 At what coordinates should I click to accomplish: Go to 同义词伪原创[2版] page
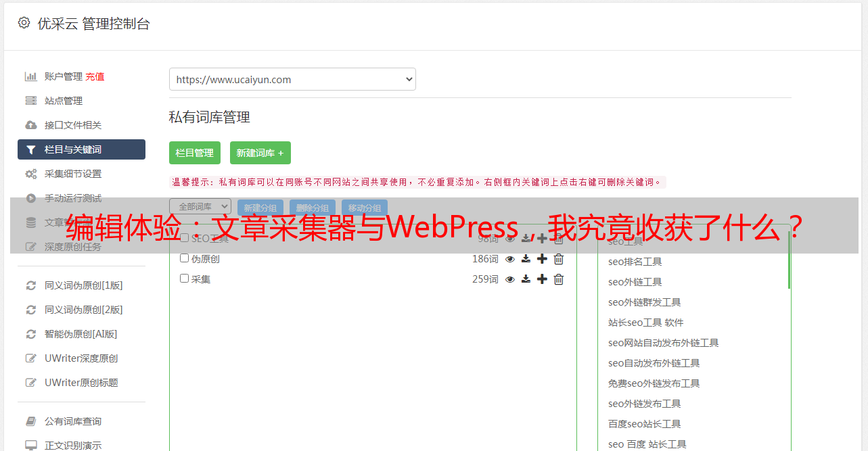[84, 310]
